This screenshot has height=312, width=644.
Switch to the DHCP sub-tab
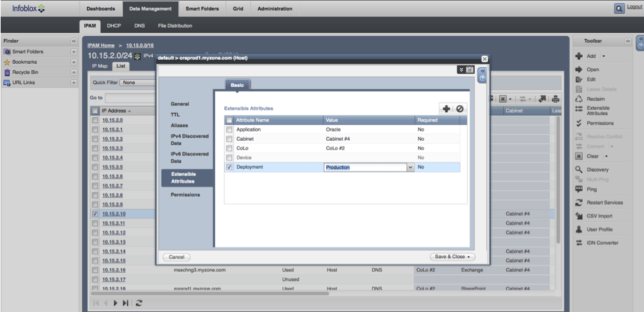114,26
